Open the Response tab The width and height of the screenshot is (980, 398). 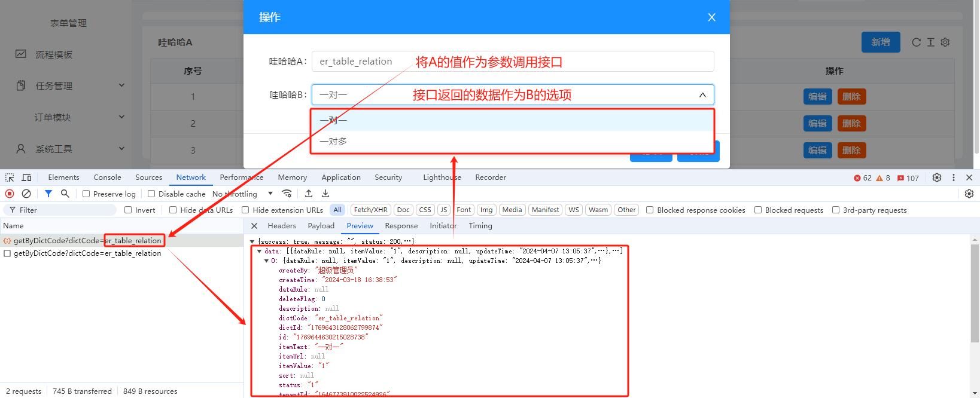point(401,226)
